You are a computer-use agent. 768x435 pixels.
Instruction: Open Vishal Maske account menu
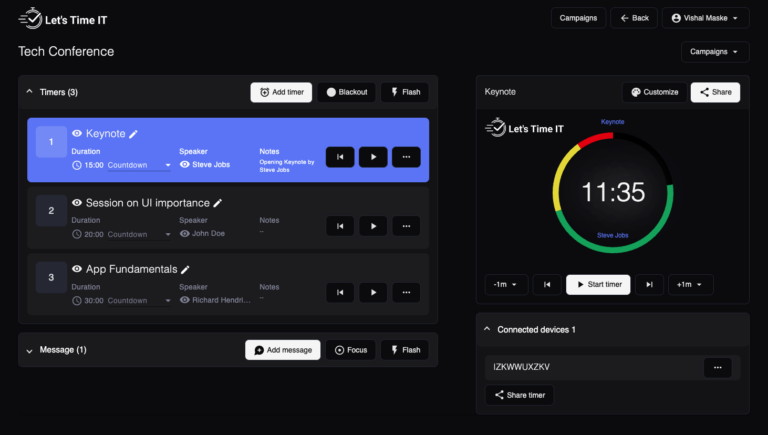tap(705, 18)
